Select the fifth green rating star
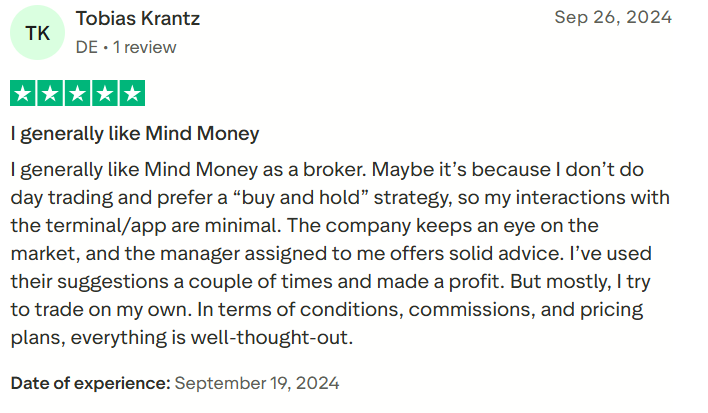 (132, 95)
